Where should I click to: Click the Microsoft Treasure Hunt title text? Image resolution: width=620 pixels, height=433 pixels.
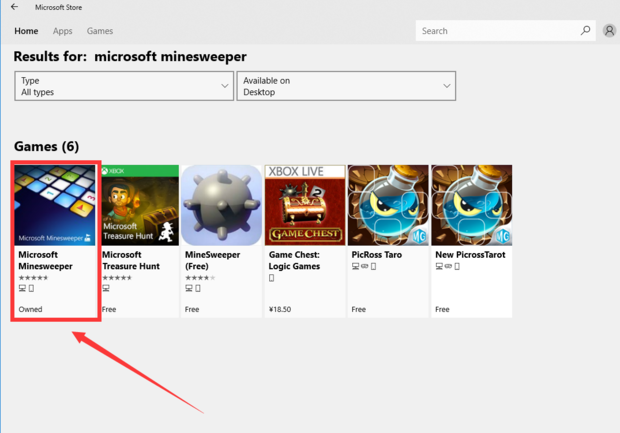pyautogui.click(x=131, y=260)
